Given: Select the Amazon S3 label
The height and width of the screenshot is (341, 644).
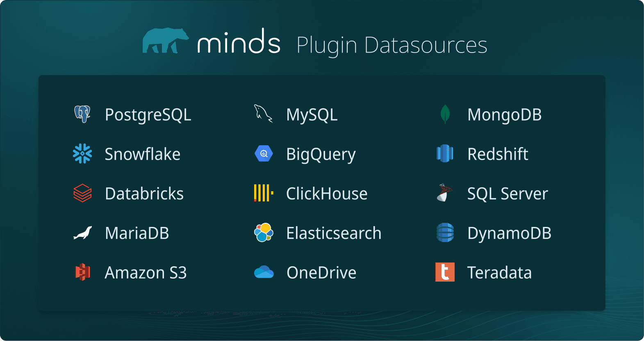Looking at the screenshot, I should 146,272.
